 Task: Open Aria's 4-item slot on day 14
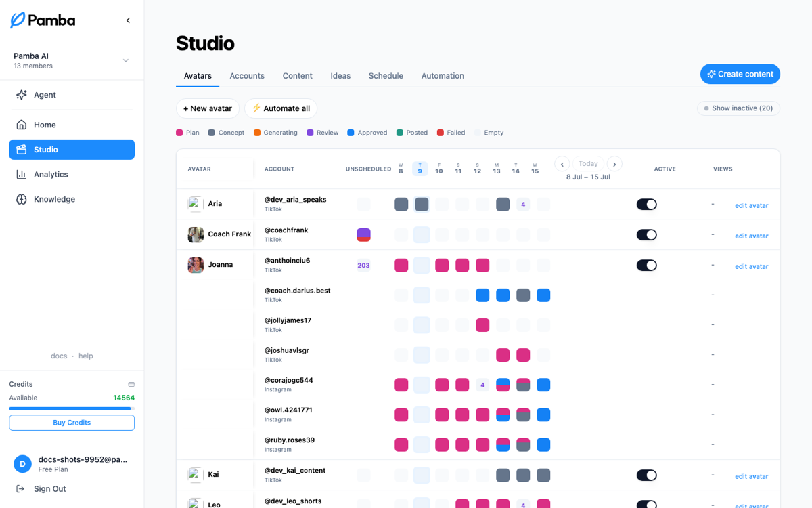pos(523,205)
